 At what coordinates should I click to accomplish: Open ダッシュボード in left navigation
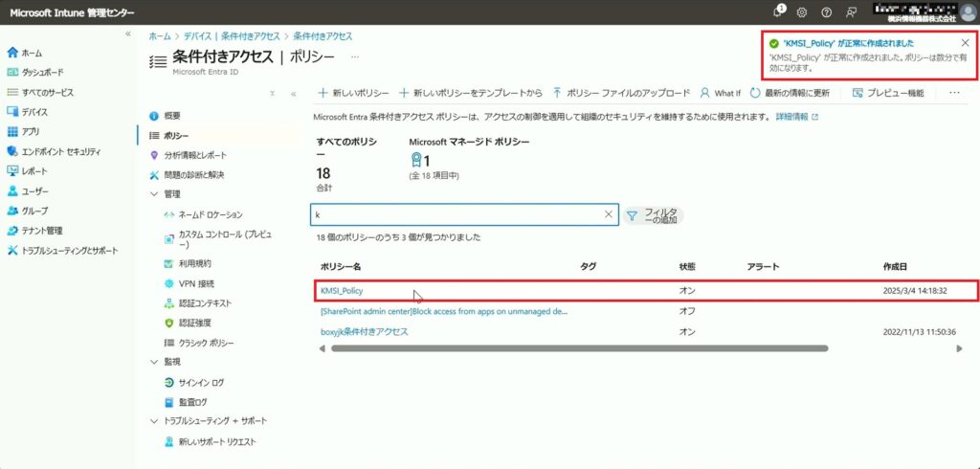click(35, 73)
